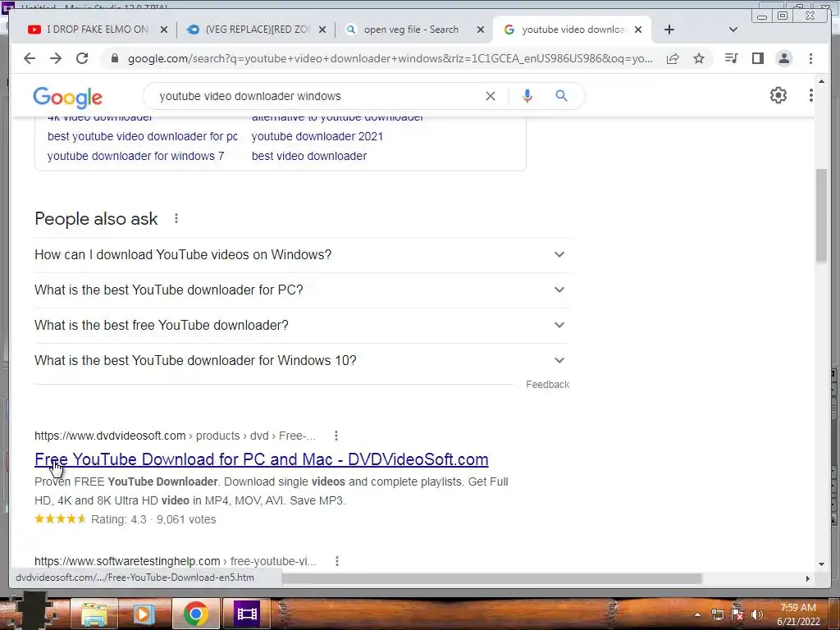Open 'Free YouTube Download for PC and Mac' result
The width and height of the screenshot is (840, 630).
point(262,459)
